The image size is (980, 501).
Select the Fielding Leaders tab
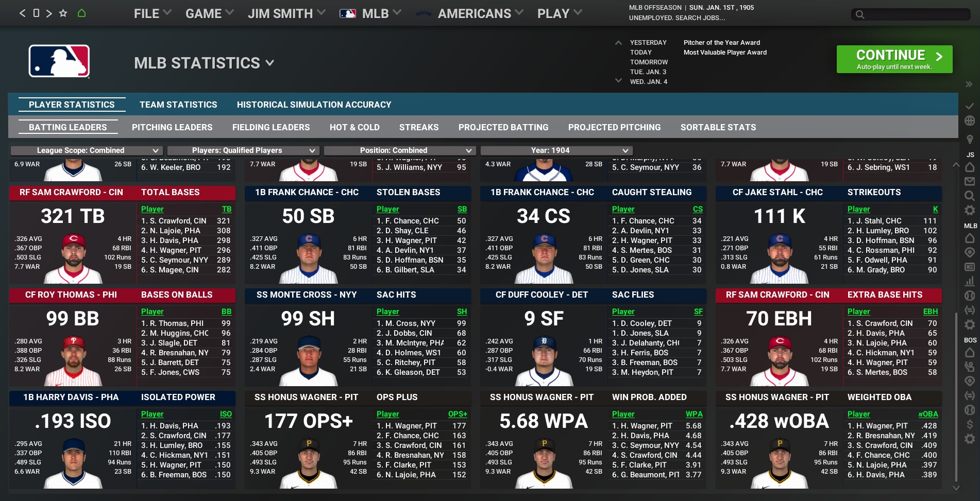pyautogui.click(x=271, y=127)
